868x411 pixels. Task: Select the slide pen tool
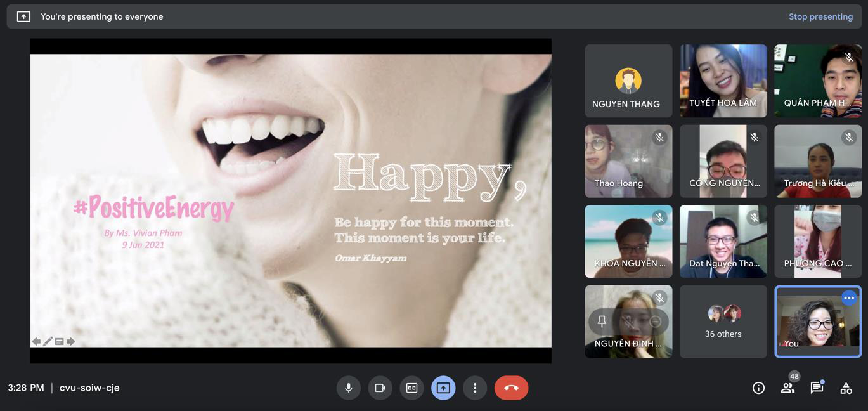pyautogui.click(x=48, y=341)
